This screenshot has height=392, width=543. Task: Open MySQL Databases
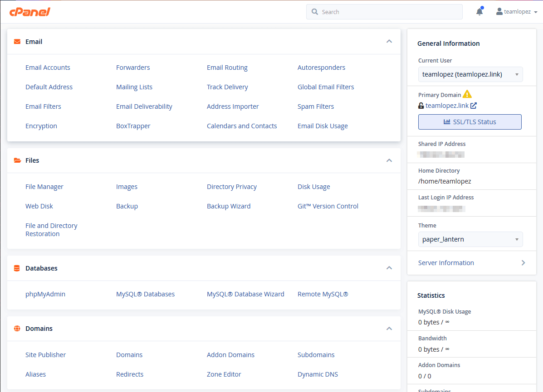point(145,294)
